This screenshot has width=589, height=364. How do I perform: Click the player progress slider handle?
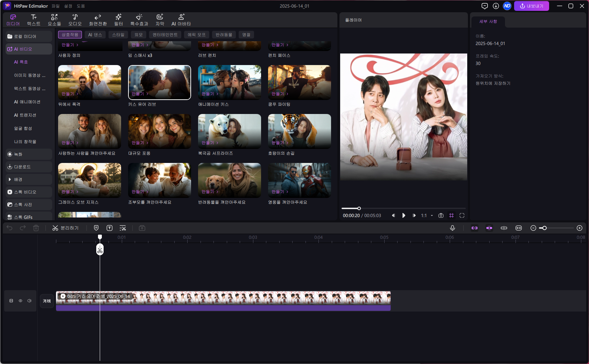(359, 208)
